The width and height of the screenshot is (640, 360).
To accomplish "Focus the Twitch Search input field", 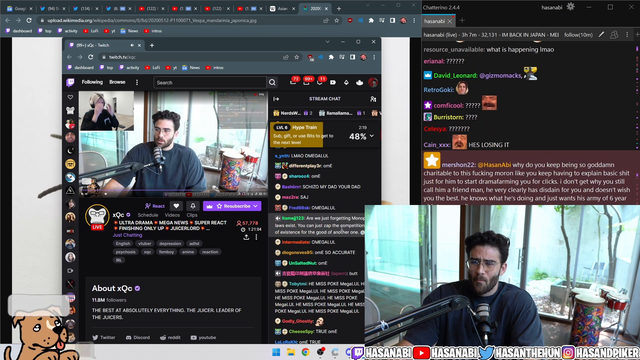I will pos(210,82).
